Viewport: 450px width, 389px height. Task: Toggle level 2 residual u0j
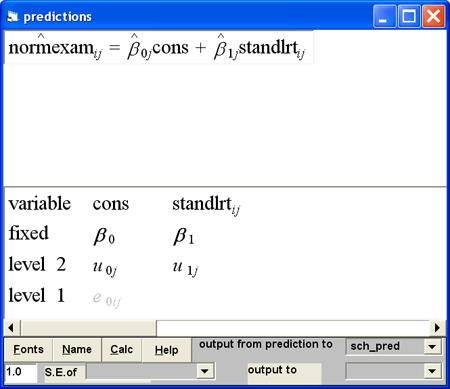click(105, 268)
